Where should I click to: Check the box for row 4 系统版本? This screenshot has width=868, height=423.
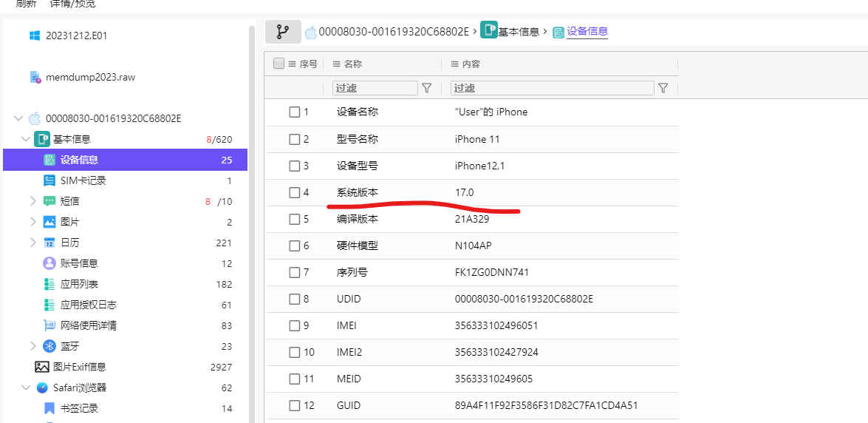coord(295,192)
